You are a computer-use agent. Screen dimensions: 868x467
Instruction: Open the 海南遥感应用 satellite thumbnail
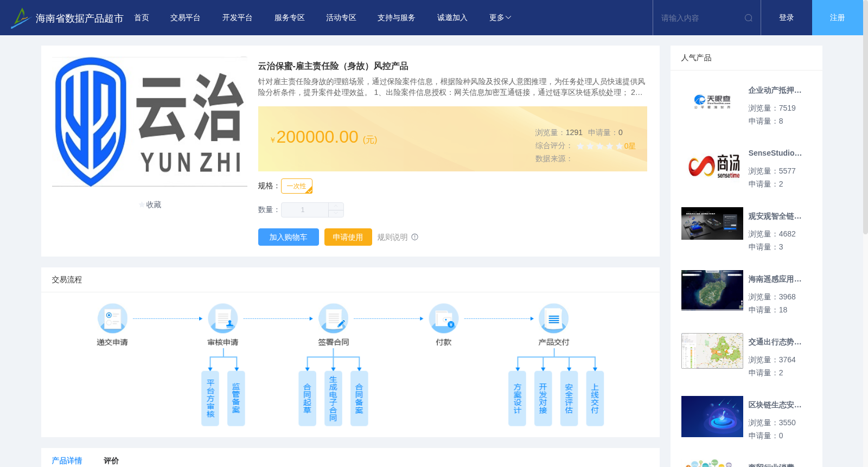(712, 290)
